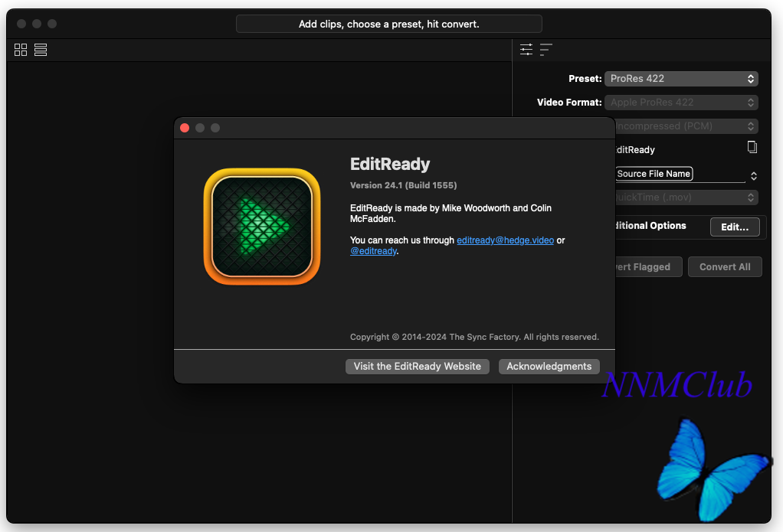Close the About EditReady dialog

(x=185, y=128)
